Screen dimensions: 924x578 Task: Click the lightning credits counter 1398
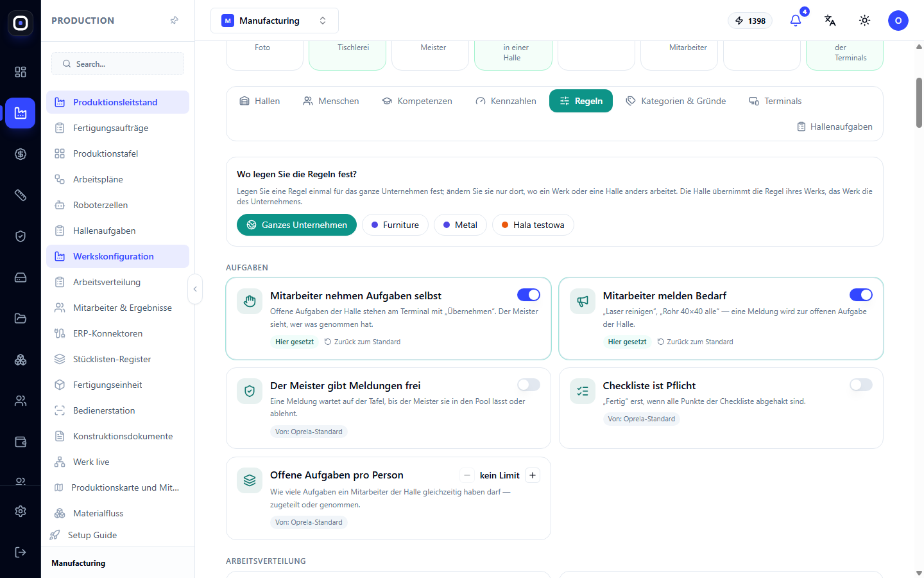750,21
